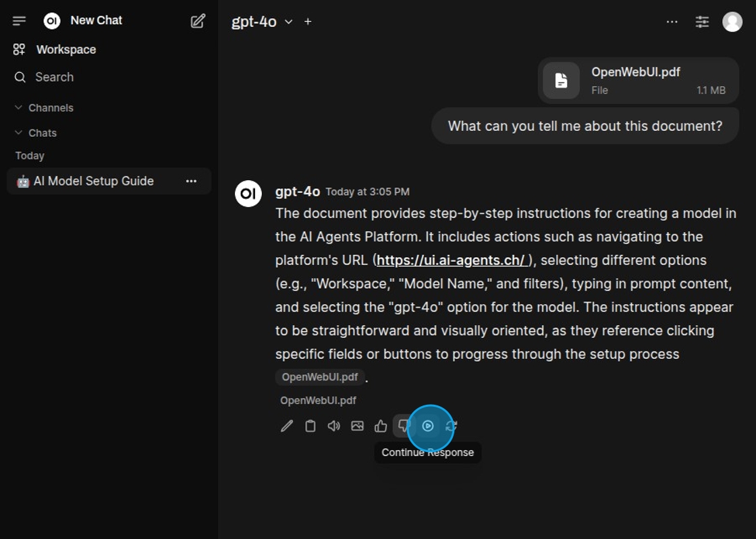The image size is (756, 539).
Task: Start a new chat via pencil-square icon
Action: click(198, 21)
